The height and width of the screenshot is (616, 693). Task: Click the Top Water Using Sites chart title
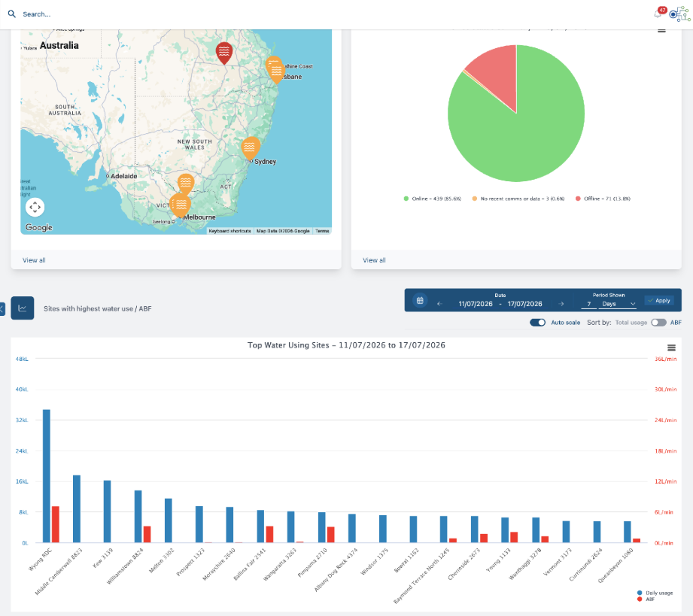tap(346, 345)
